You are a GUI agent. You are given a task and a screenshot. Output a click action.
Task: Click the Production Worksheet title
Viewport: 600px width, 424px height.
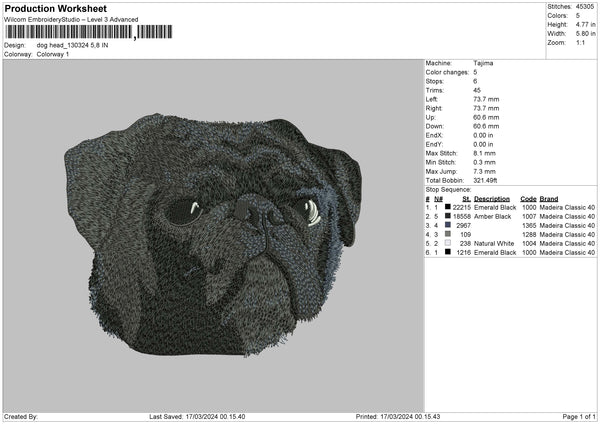[x=56, y=7]
